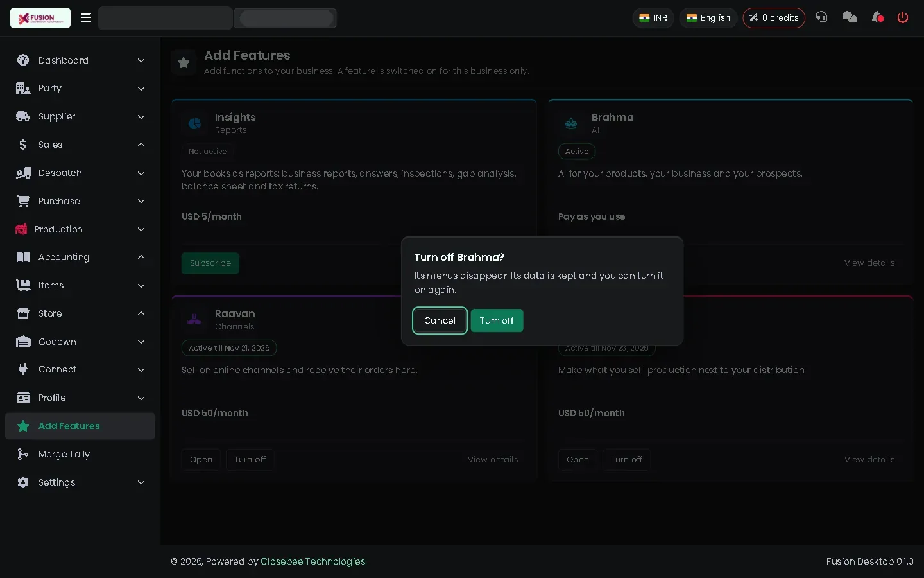Click the 'Active till Nov 21, 2026' badge

coord(229,348)
